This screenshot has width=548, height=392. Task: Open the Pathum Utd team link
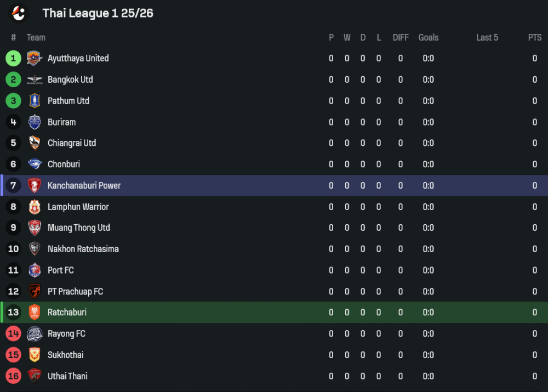point(68,101)
